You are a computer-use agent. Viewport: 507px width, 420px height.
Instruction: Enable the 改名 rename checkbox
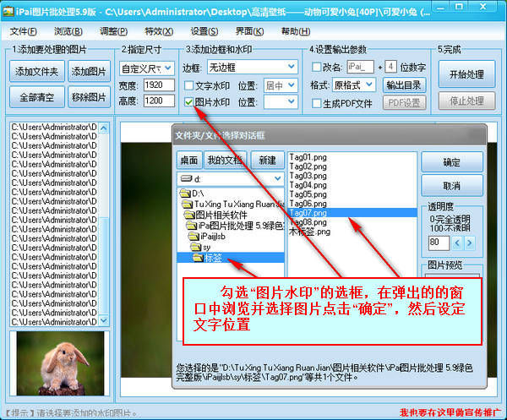[316, 68]
